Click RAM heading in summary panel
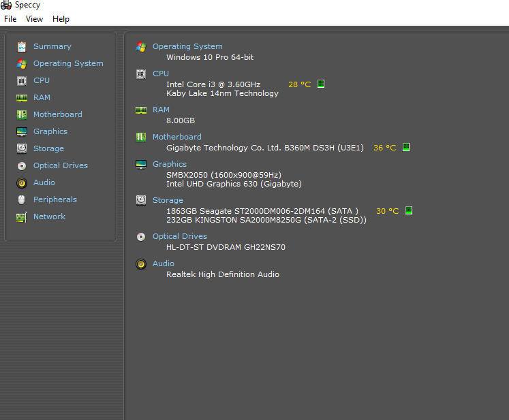509x420 pixels. pyautogui.click(x=161, y=110)
